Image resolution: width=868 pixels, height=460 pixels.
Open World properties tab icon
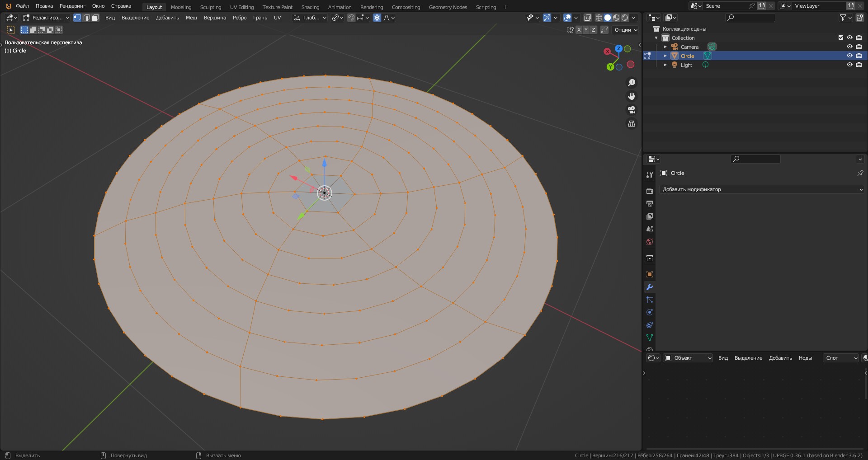[x=650, y=242]
